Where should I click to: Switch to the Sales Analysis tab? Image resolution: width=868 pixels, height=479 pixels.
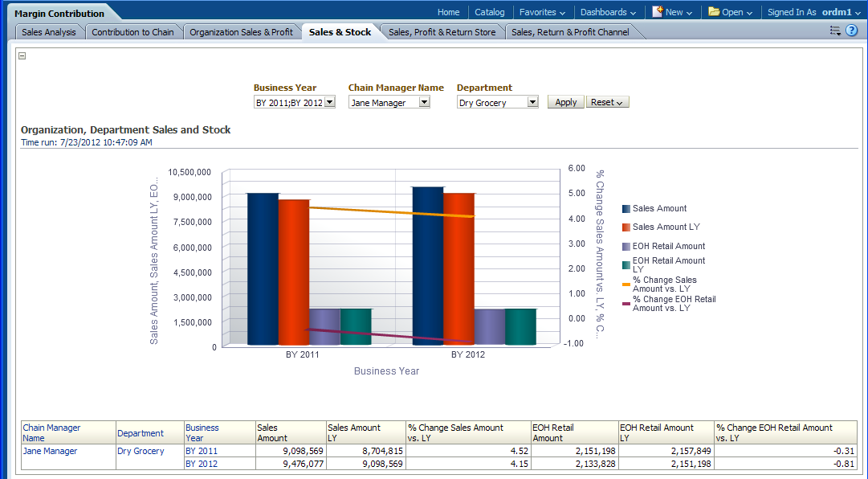point(49,32)
